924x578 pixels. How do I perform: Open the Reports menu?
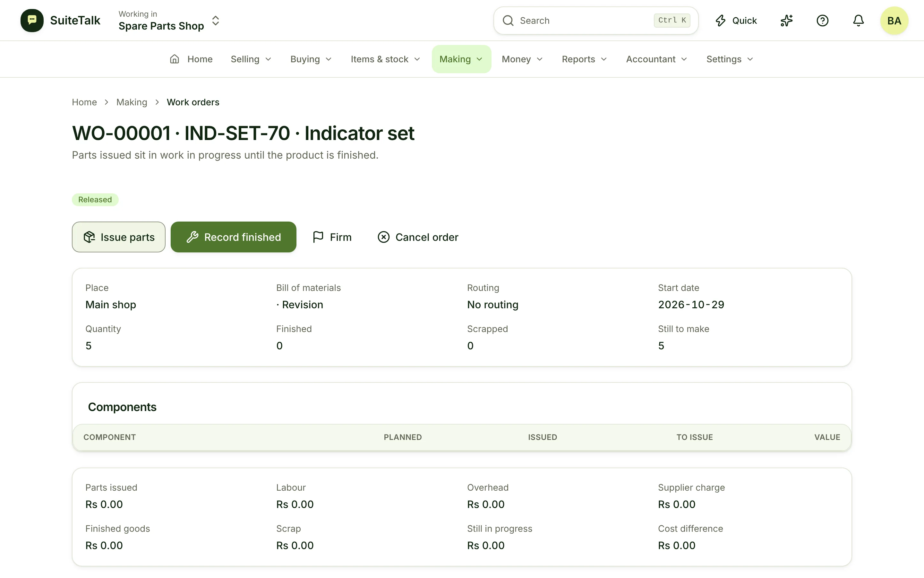[x=584, y=59]
